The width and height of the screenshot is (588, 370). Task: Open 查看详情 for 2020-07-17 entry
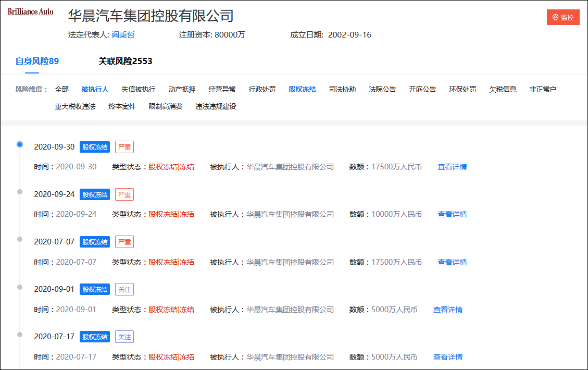(x=448, y=357)
